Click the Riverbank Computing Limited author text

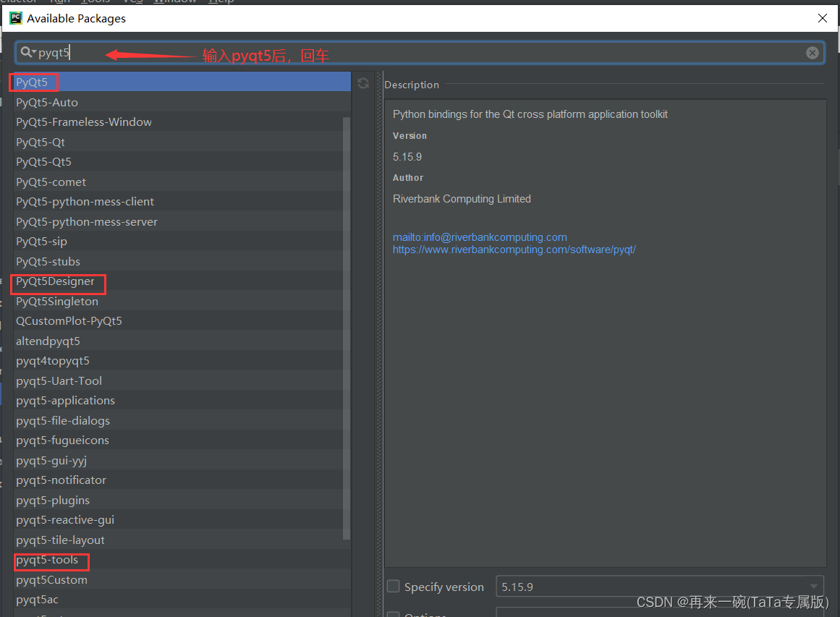(x=462, y=199)
